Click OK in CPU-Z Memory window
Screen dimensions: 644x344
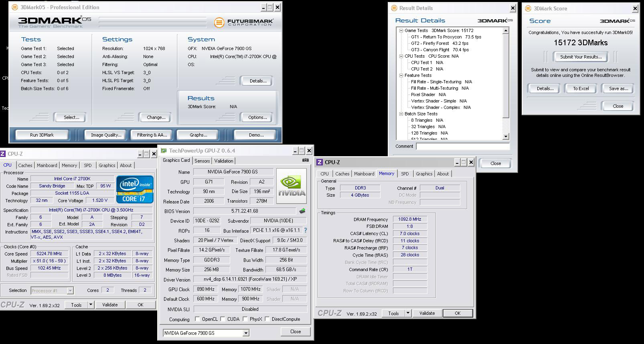(x=457, y=313)
